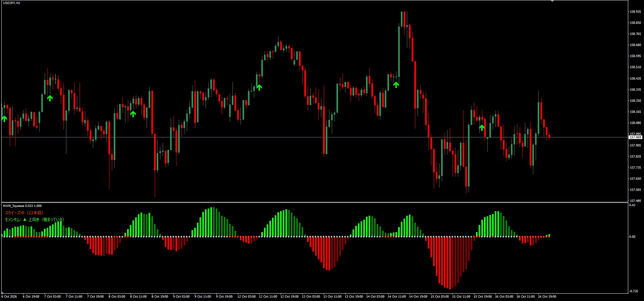The height and width of the screenshot is (301, 644).
Task: Click the -0.726 indicator scale value
Action: tap(634, 291)
